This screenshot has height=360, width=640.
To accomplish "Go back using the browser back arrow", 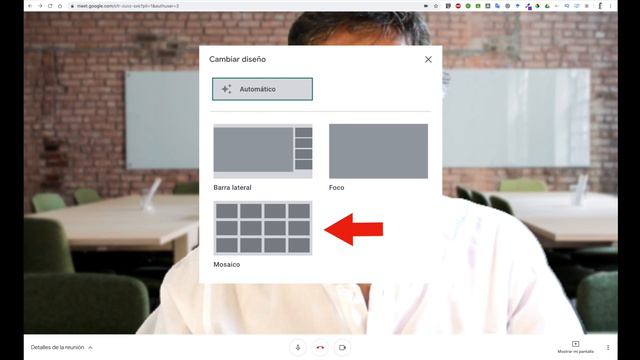I will tap(30, 6).
